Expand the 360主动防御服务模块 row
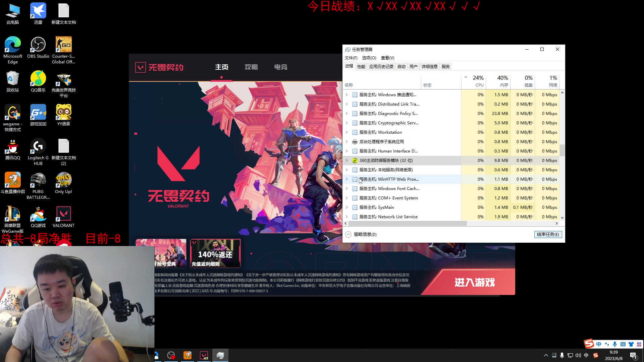 point(346,161)
